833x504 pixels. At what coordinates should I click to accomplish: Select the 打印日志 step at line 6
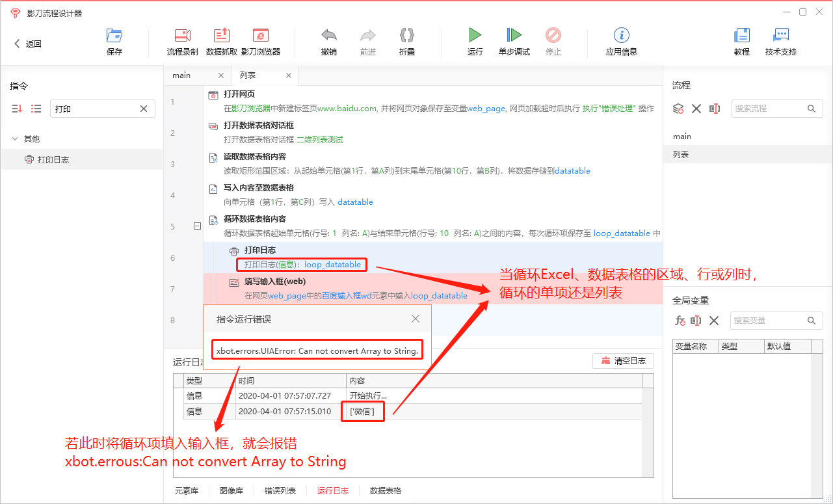pos(432,258)
